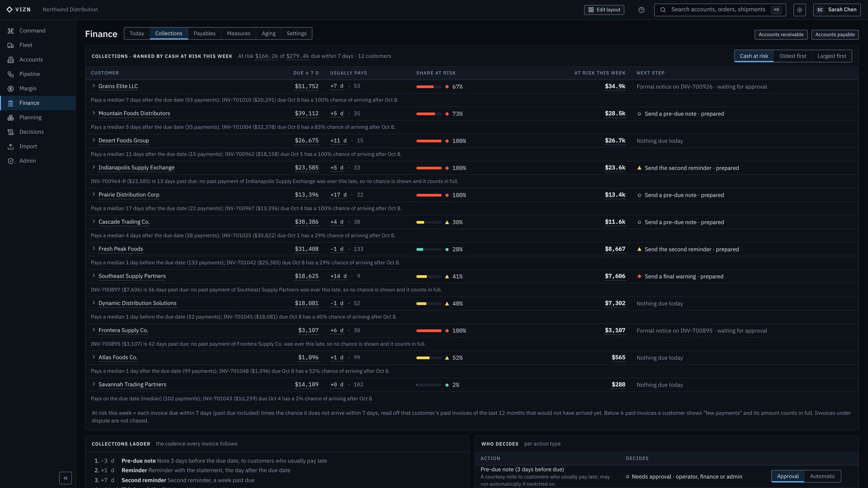Open the Finance bank icon

(x=10, y=103)
